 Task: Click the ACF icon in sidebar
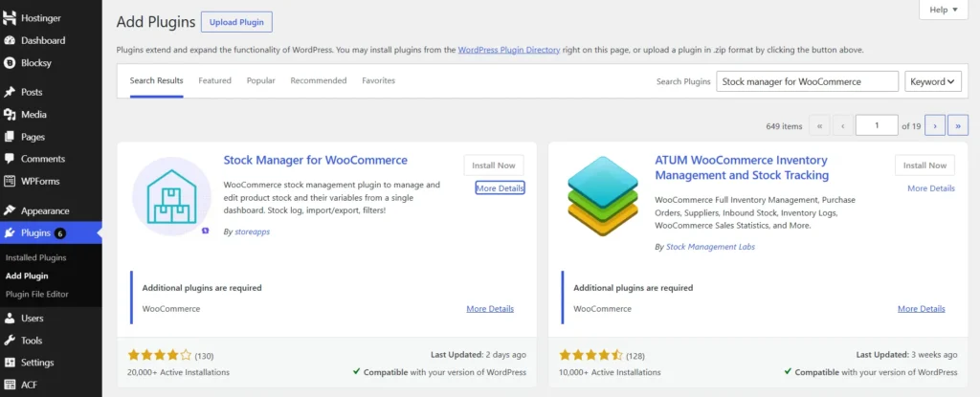pyautogui.click(x=10, y=386)
